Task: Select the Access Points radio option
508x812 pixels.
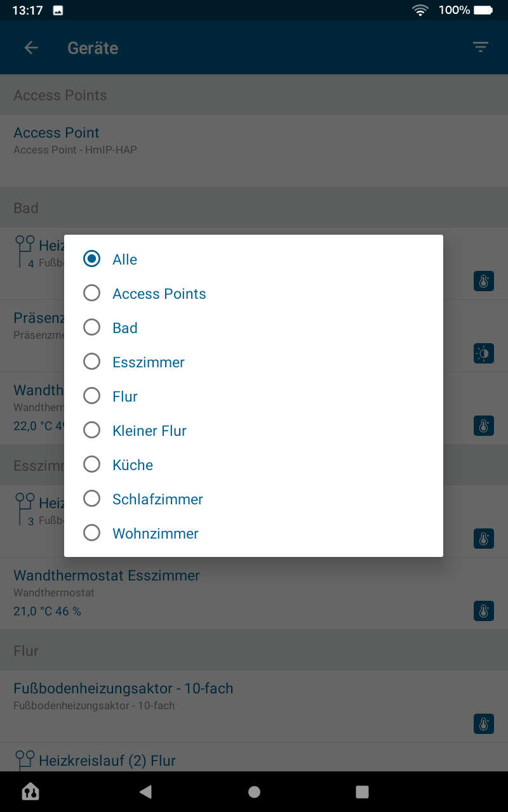Action: point(92,293)
